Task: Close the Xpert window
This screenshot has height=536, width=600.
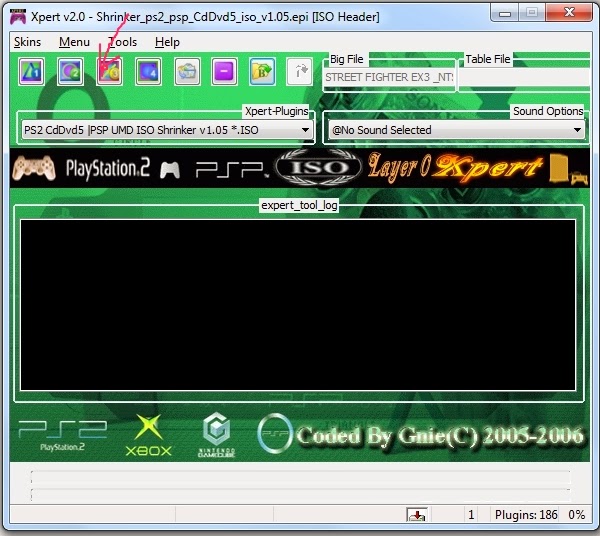Action: point(569,13)
